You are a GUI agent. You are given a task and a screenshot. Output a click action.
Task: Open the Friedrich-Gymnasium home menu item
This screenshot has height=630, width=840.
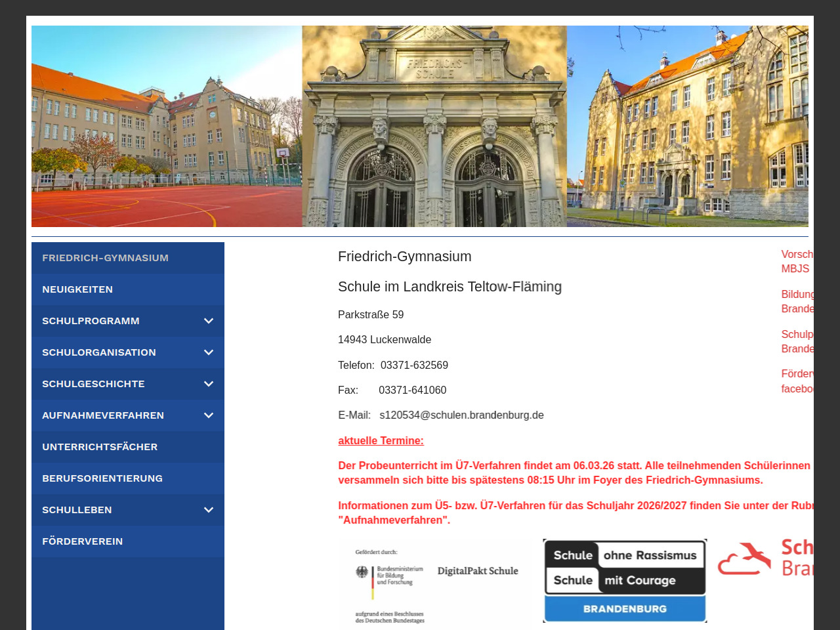tap(105, 258)
